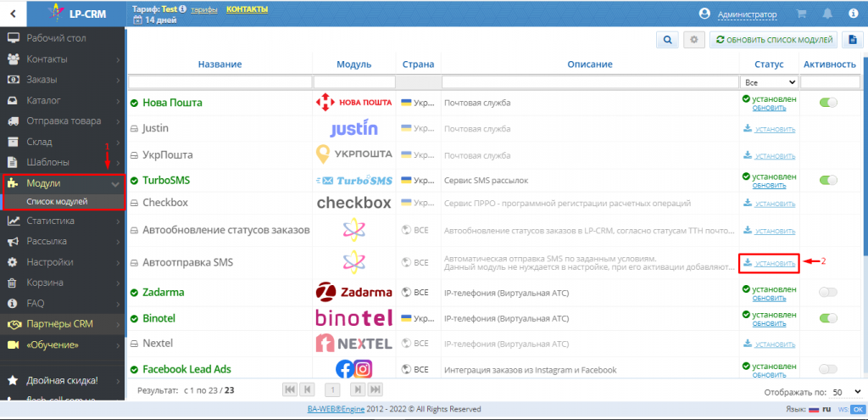Click the Justin module logo
The height and width of the screenshot is (420, 868).
tap(353, 129)
